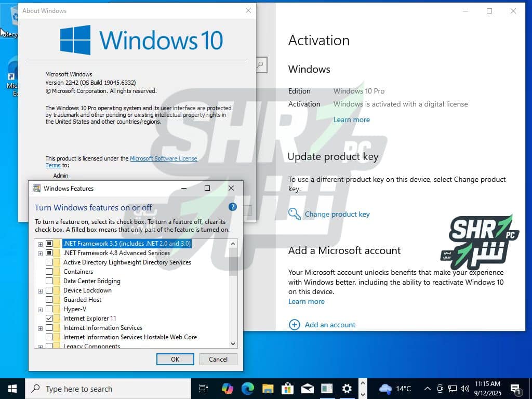
Task: Check the Device Lockdown box
Action: click(49, 290)
